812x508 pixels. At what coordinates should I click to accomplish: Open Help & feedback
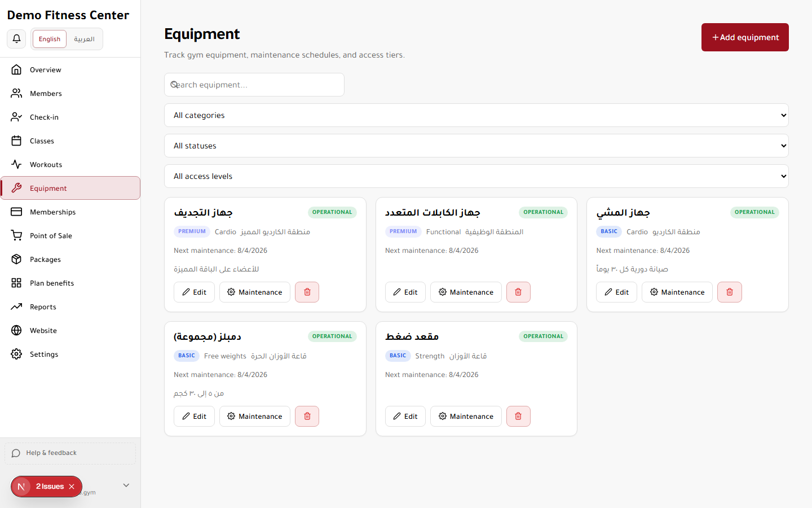(70, 453)
